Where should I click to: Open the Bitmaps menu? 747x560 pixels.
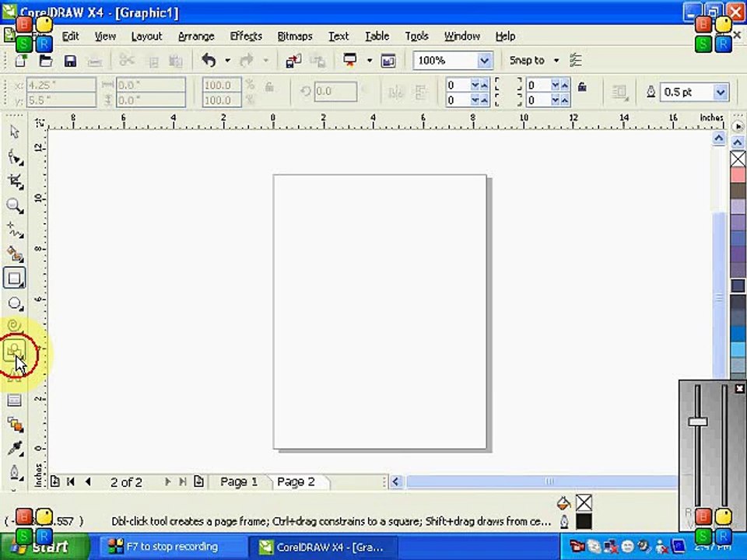295,37
